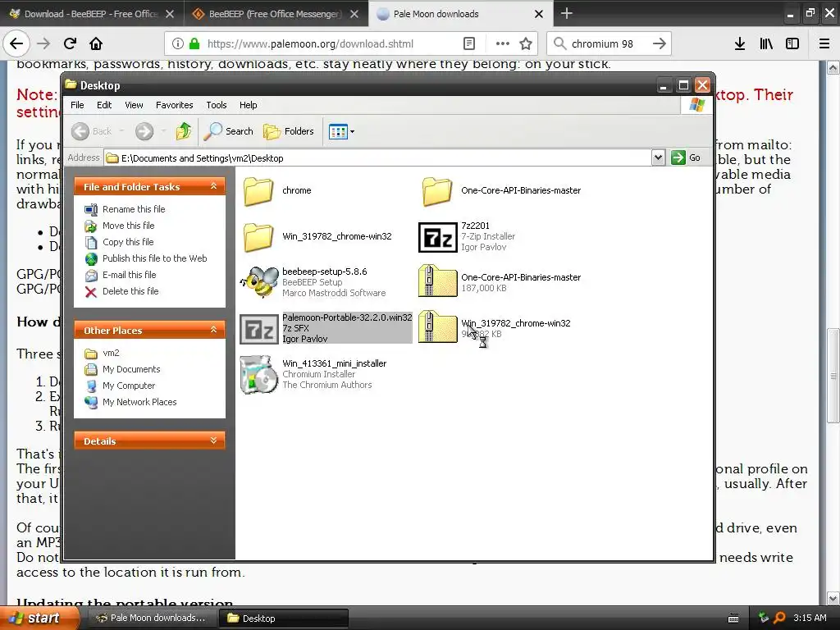Open Search in Explorer toolbar
The height and width of the screenshot is (630, 840).
point(228,131)
